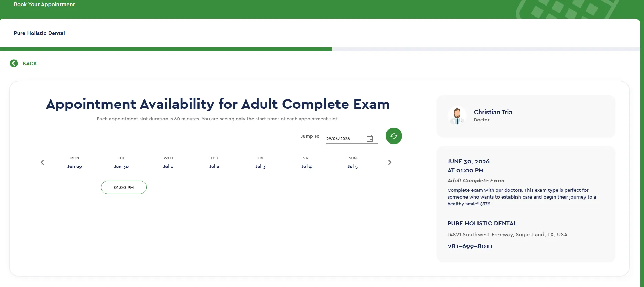Go to the previous week with left chevron

coord(42,162)
